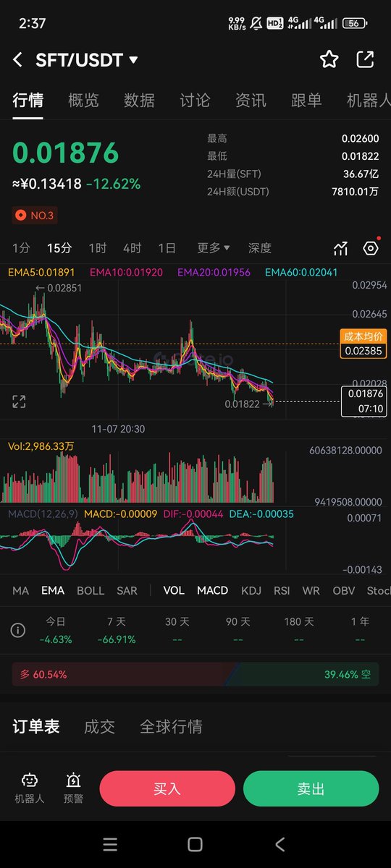Screen dimensions: 391x868
Task: Tap the battery indicator in status bar
Action: (355, 23)
